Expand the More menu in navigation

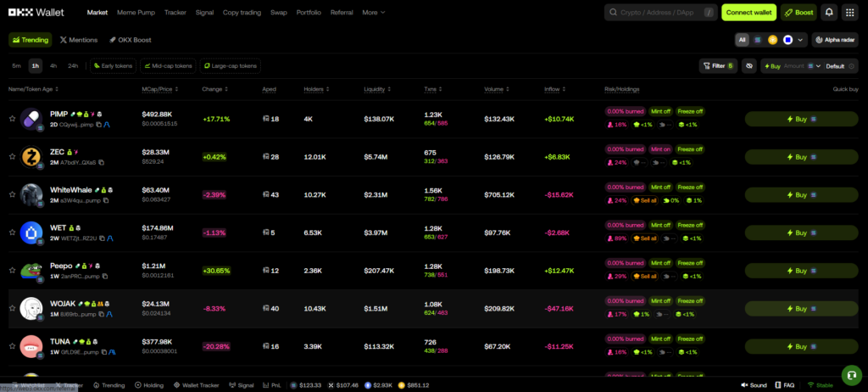coord(373,13)
